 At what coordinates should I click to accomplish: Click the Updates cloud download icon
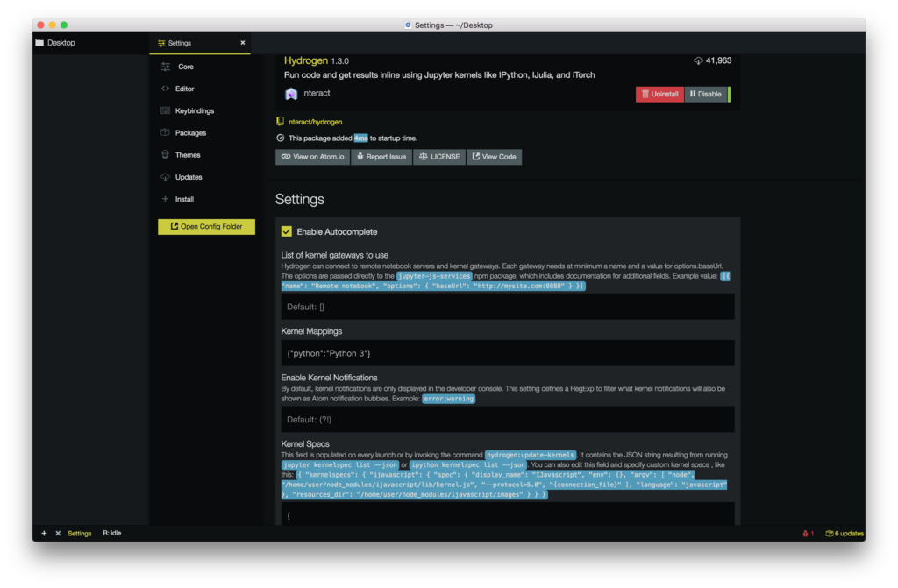(x=166, y=177)
